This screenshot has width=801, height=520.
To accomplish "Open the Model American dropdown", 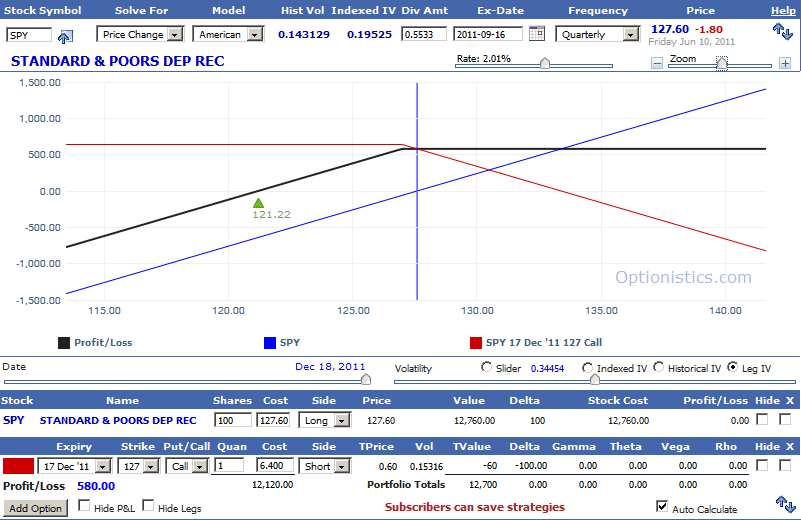I will click(228, 34).
